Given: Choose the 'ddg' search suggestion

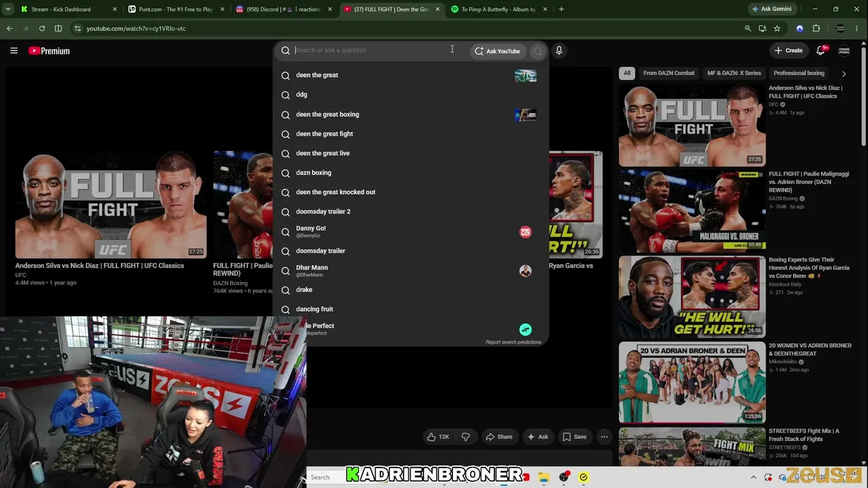Looking at the screenshot, I should point(411,95).
